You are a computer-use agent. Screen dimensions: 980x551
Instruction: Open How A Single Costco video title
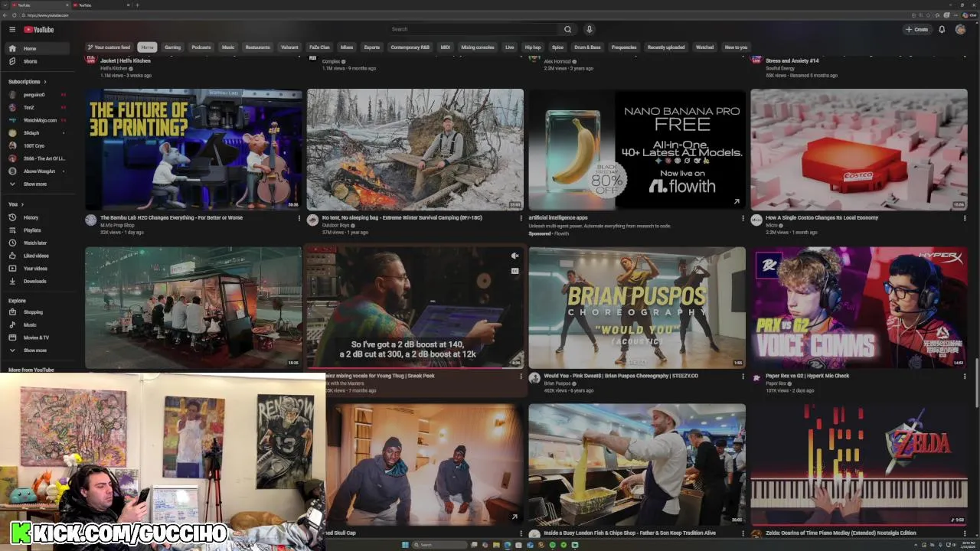click(822, 217)
